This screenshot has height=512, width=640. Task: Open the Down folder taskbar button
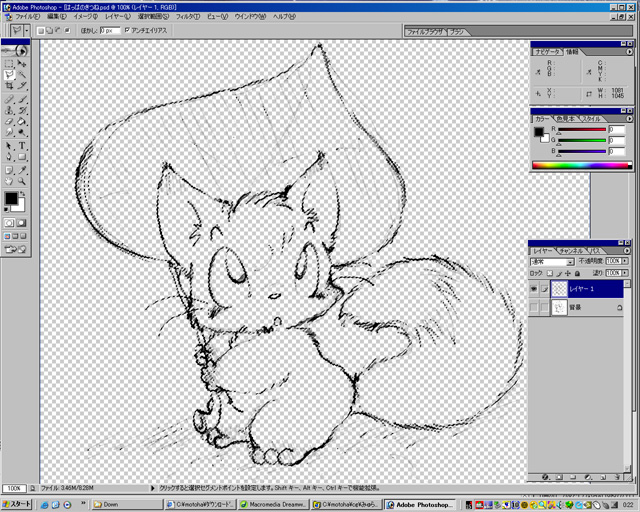[x=127, y=505]
